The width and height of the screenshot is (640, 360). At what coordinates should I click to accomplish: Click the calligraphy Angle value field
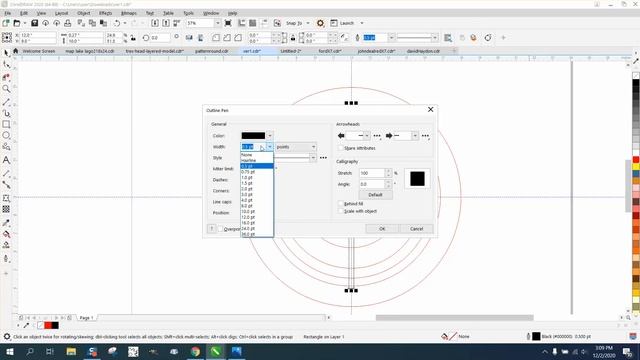pos(372,184)
